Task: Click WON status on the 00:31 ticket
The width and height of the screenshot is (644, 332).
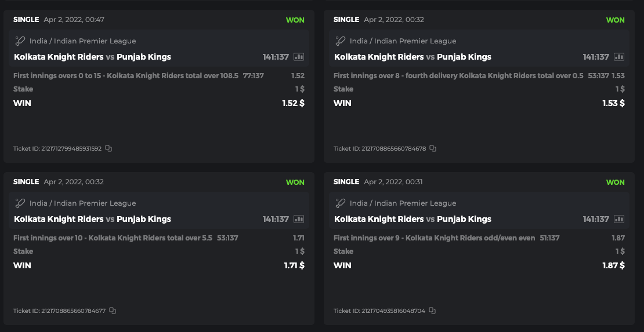Action: click(615, 182)
